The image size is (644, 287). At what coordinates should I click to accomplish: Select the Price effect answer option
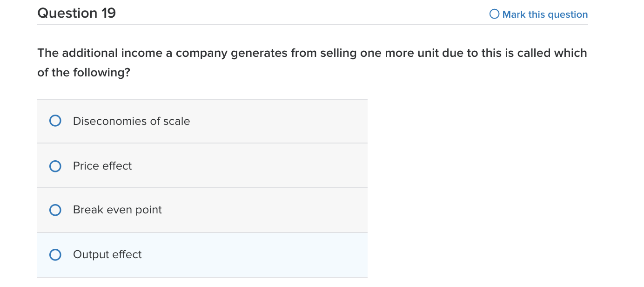coord(55,166)
